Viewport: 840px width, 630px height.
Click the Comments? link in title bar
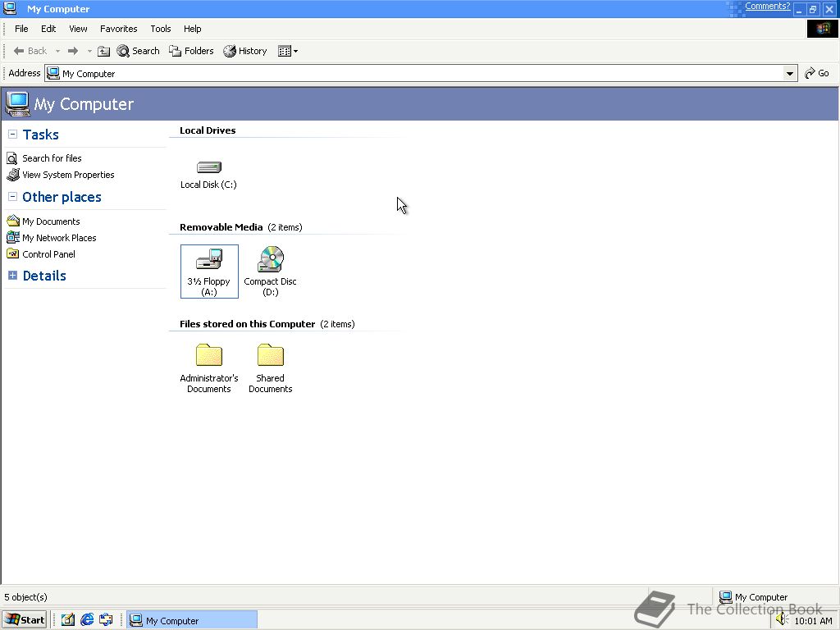pyautogui.click(x=767, y=6)
